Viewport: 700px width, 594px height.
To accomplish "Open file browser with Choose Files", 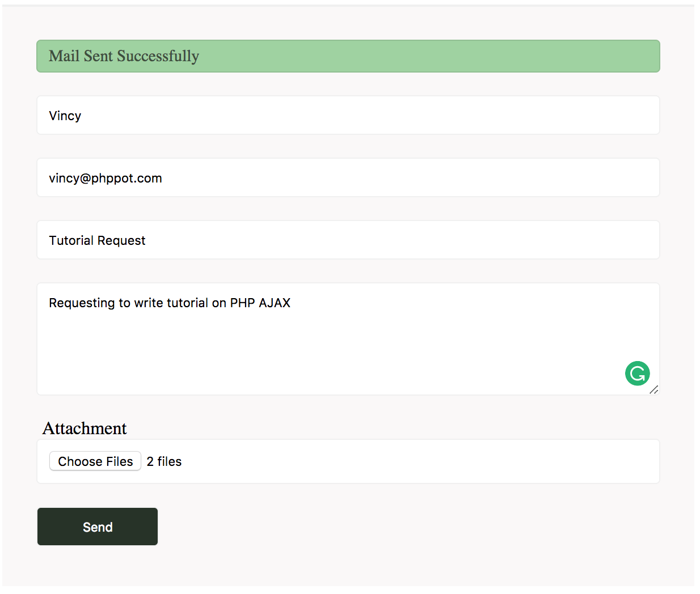I will click(x=95, y=461).
